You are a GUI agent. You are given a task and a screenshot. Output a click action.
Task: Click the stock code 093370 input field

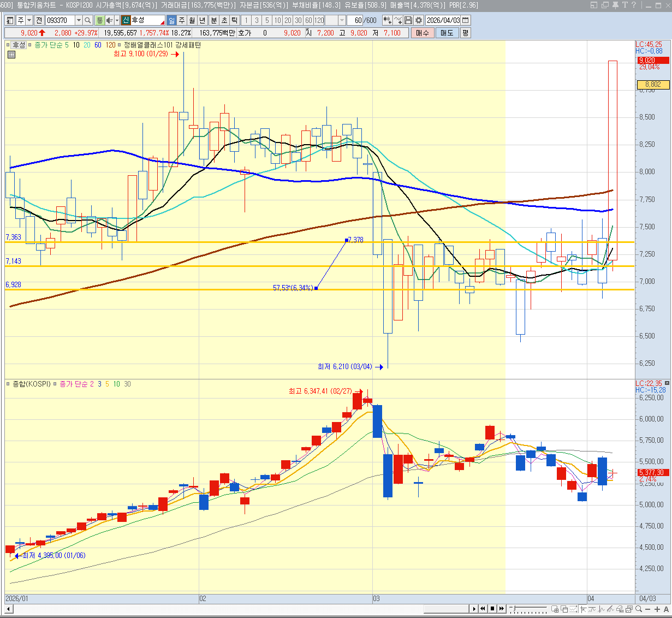pos(60,20)
